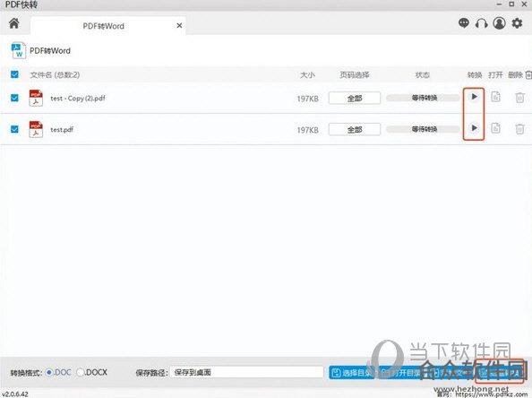Click the 选择目录 button
This screenshot has width=532, height=398.
(352, 373)
